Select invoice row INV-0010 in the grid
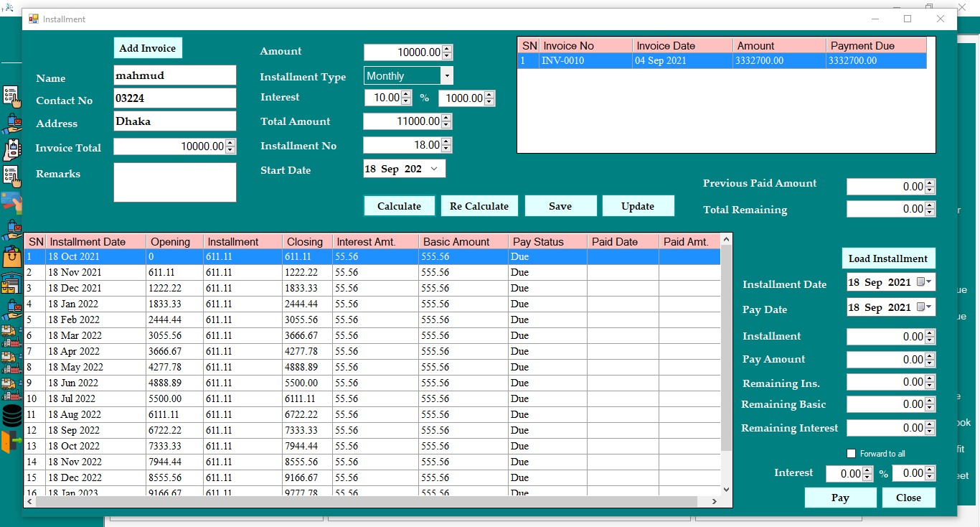 tap(646, 61)
